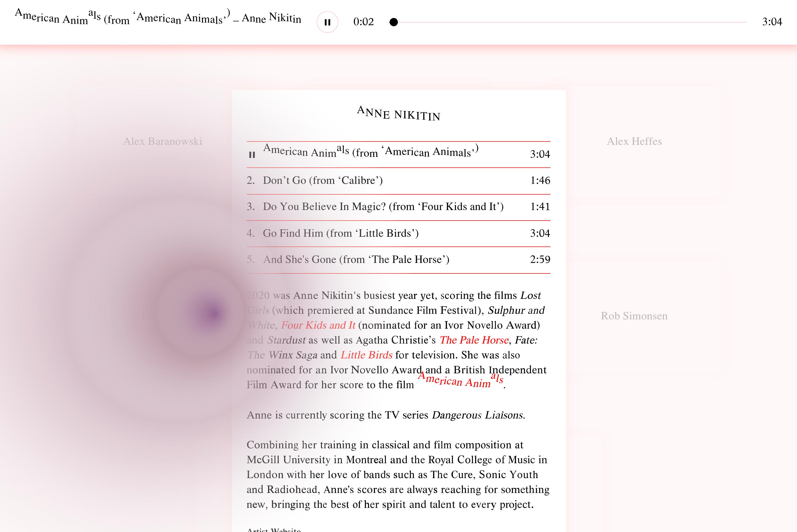
Task: Click The Pale Horse red link
Action: (x=474, y=340)
